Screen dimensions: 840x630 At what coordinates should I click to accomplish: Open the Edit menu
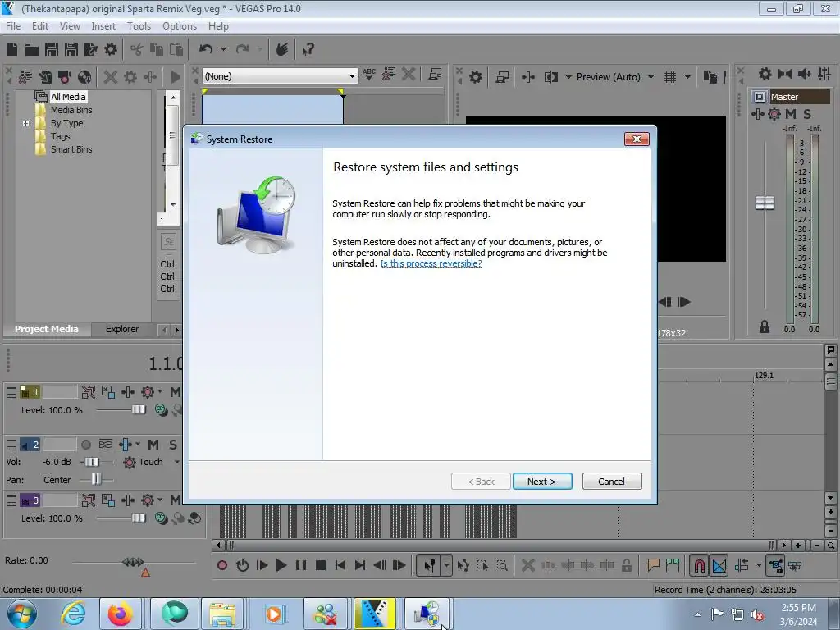tap(39, 25)
